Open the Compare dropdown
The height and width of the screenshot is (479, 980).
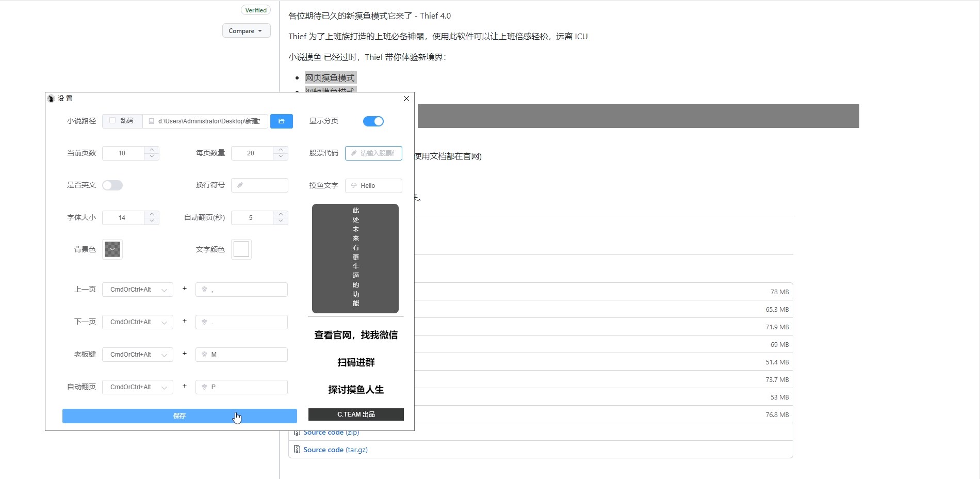pos(246,30)
